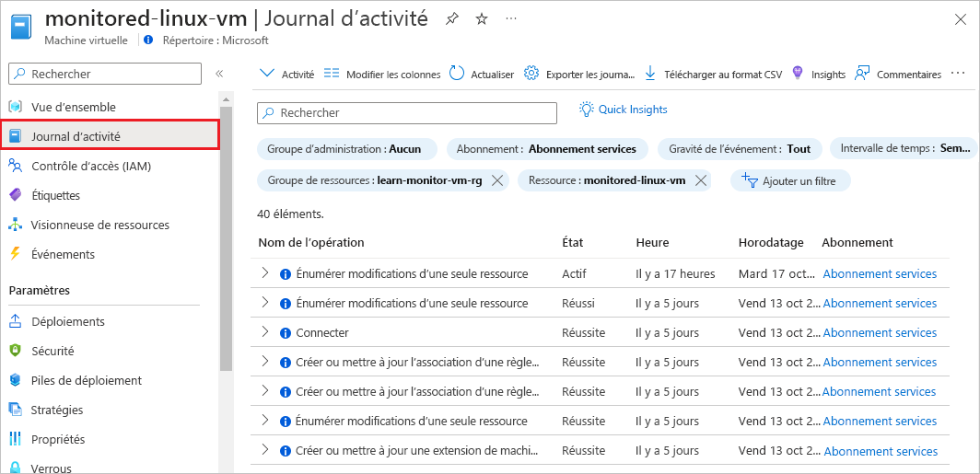Click the Actualiser refresh icon

coord(457,74)
